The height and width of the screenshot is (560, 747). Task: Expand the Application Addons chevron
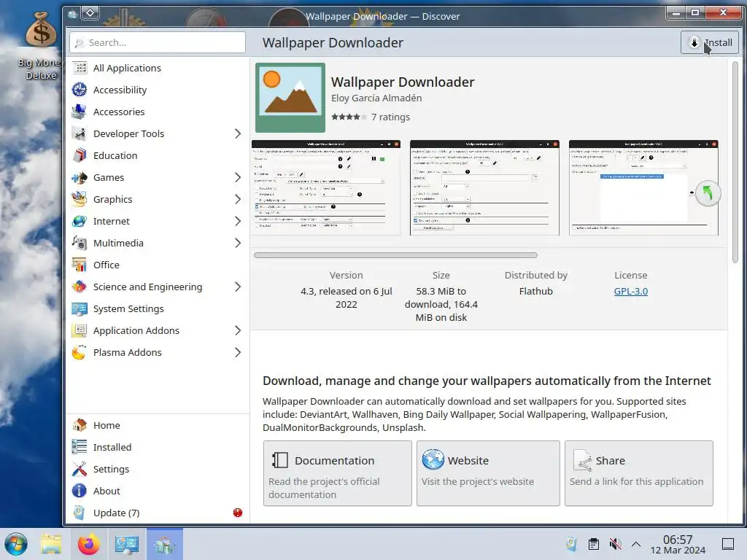238,331
